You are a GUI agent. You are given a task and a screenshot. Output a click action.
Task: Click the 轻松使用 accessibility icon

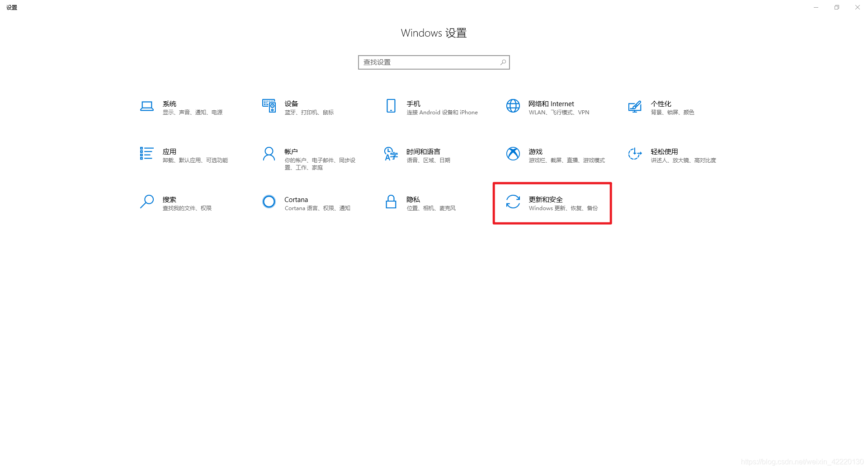pos(635,154)
